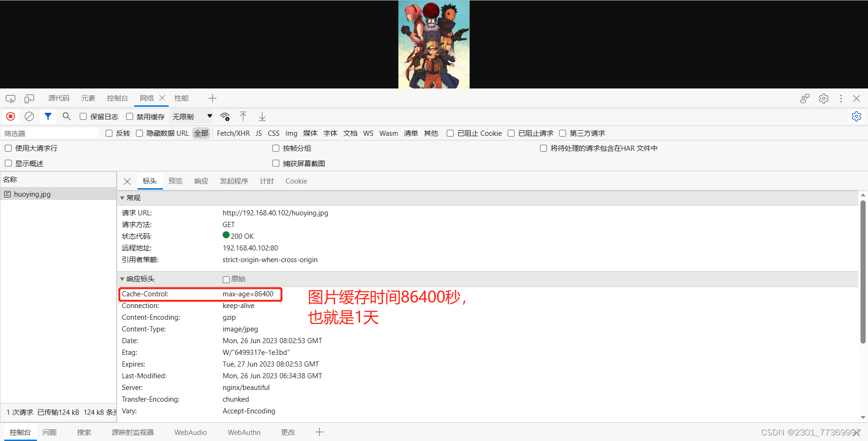This screenshot has height=441, width=868.
Task: Switch to 性能 panel tab
Action: point(181,98)
